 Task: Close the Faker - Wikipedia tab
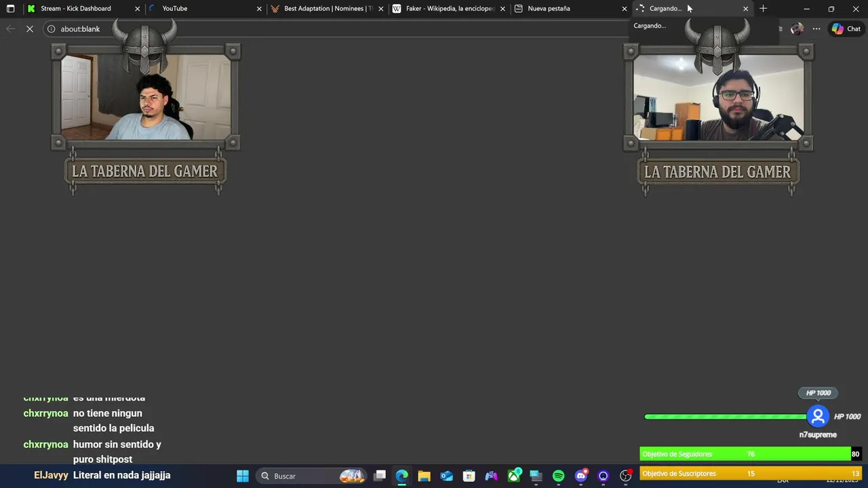[x=502, y=9]
